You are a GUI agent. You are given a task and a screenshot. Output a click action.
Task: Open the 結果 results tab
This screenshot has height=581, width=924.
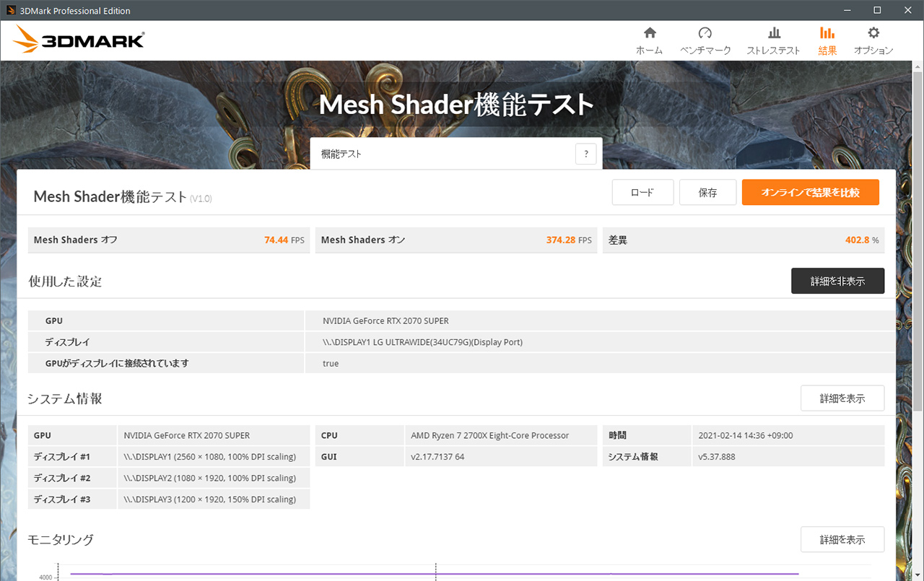coord(827,41)
